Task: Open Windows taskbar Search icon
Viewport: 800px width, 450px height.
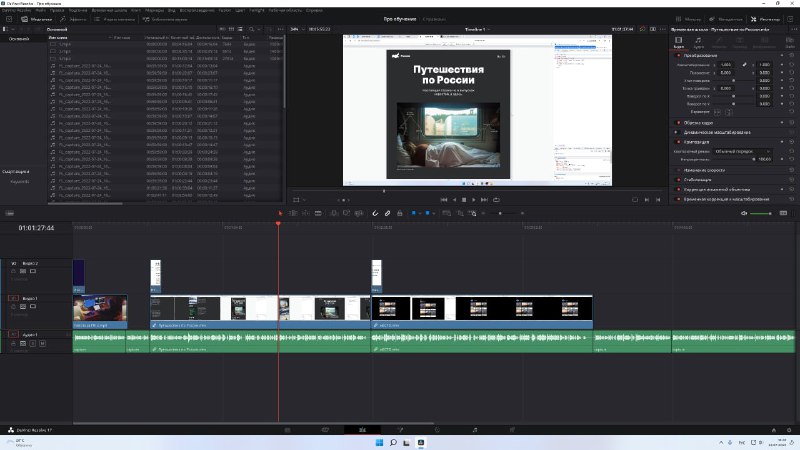Action: 393,442
